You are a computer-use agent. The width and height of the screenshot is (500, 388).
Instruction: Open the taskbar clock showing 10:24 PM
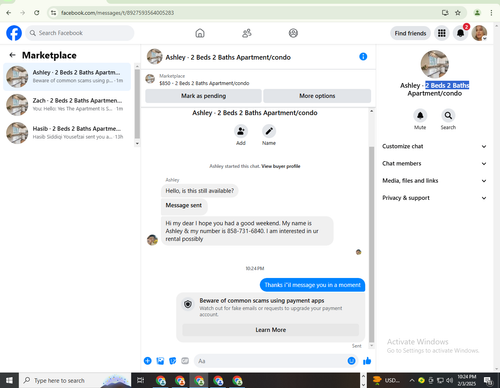click(466, 380)
